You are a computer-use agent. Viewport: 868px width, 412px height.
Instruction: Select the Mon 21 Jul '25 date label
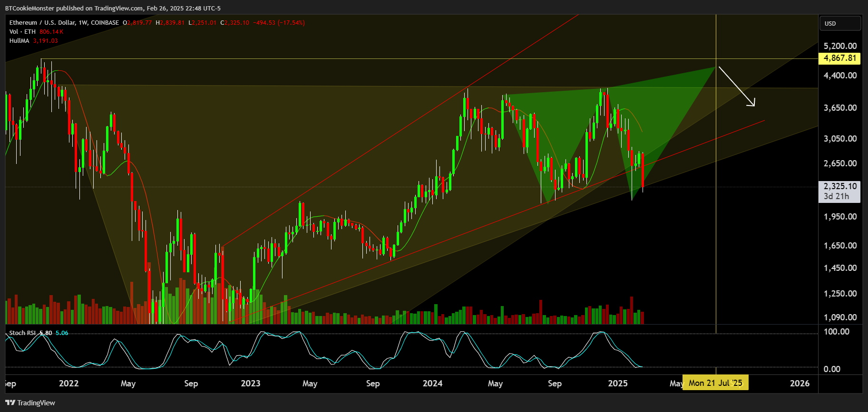coord(715,383)
